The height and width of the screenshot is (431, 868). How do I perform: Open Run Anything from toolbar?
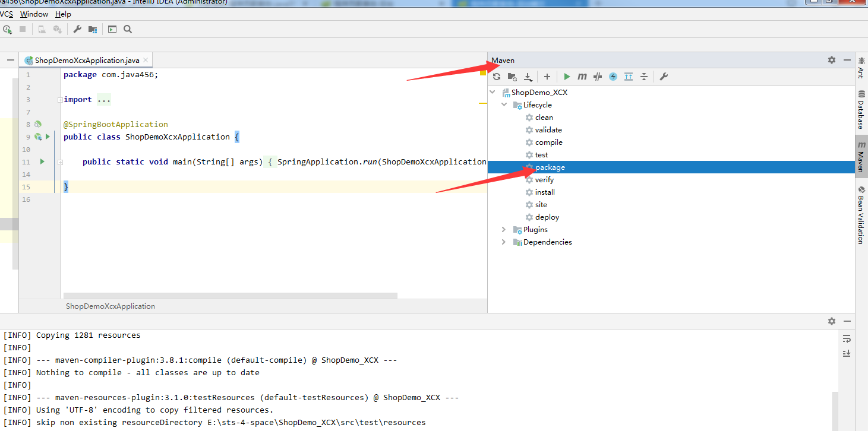coord(112,29)
